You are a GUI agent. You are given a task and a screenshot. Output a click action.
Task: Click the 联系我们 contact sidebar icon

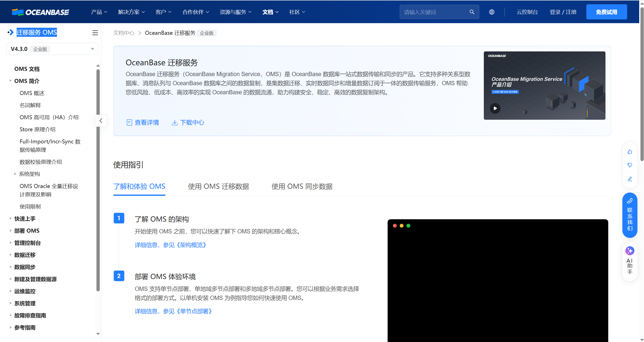[x=629, y=215]
